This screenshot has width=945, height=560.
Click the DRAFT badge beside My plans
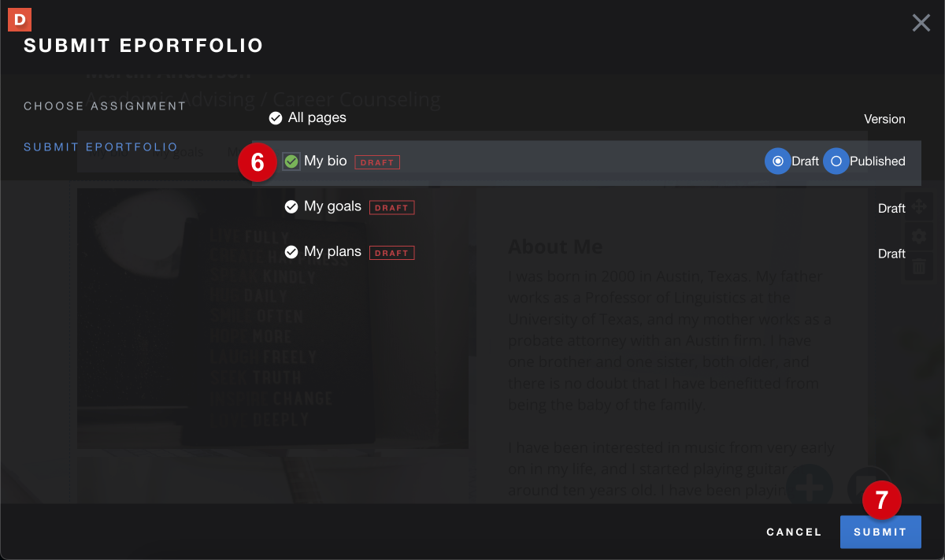391,253
